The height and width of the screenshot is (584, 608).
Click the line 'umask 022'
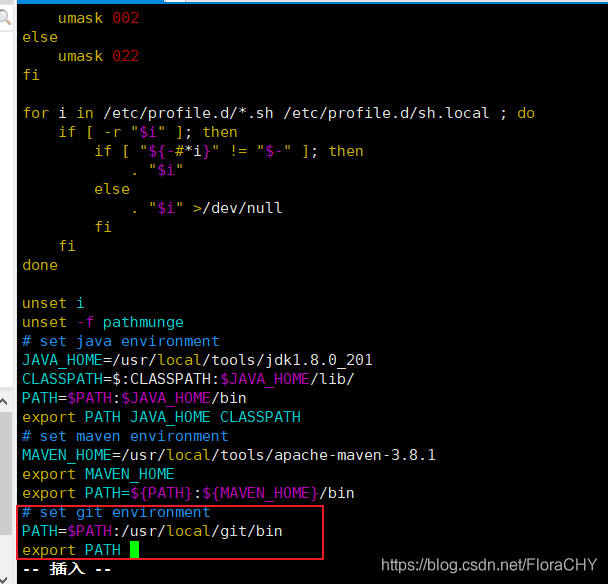pyautogui.click(x=98, y=56)
